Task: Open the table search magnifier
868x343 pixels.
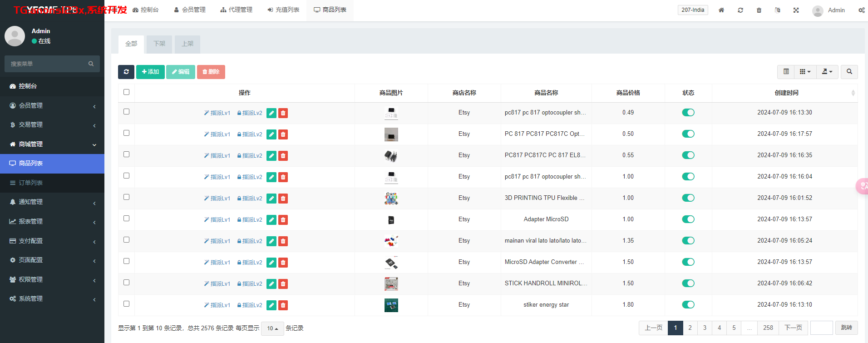Action: click(x=849, y=72)
